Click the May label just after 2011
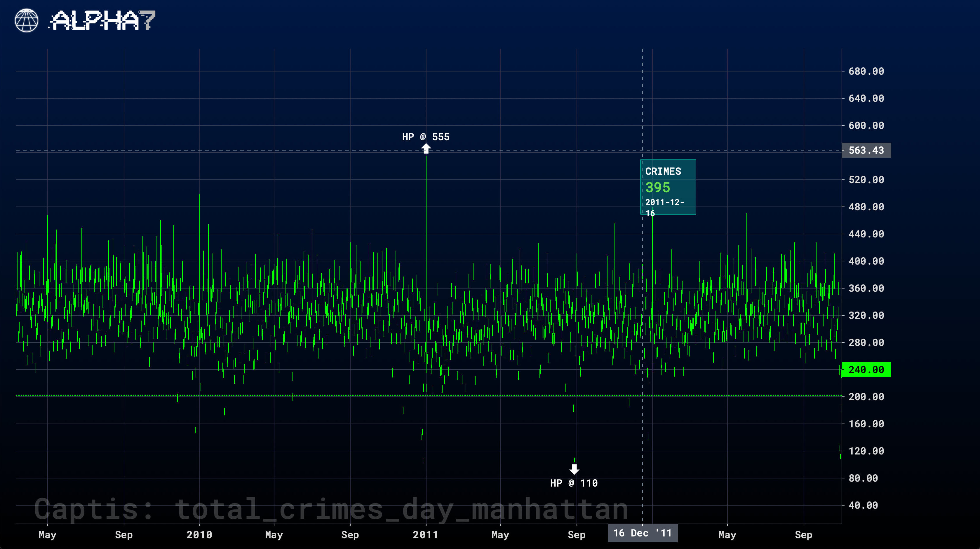980x549 pixels. point(500,535)
